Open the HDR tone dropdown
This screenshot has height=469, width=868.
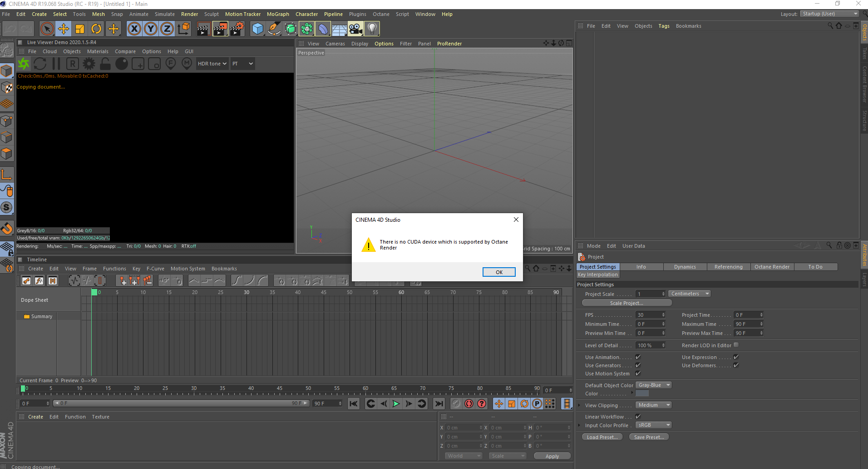pos(212,64)
